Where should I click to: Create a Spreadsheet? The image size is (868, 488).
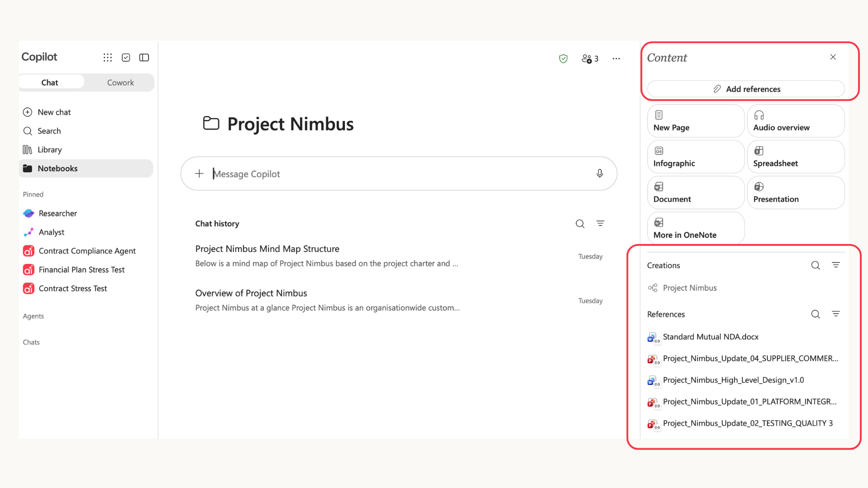(x=796, y=157)
